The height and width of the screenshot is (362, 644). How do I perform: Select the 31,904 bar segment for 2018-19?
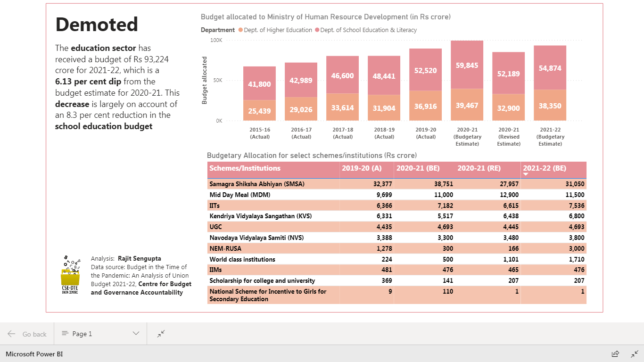(384, 108)
